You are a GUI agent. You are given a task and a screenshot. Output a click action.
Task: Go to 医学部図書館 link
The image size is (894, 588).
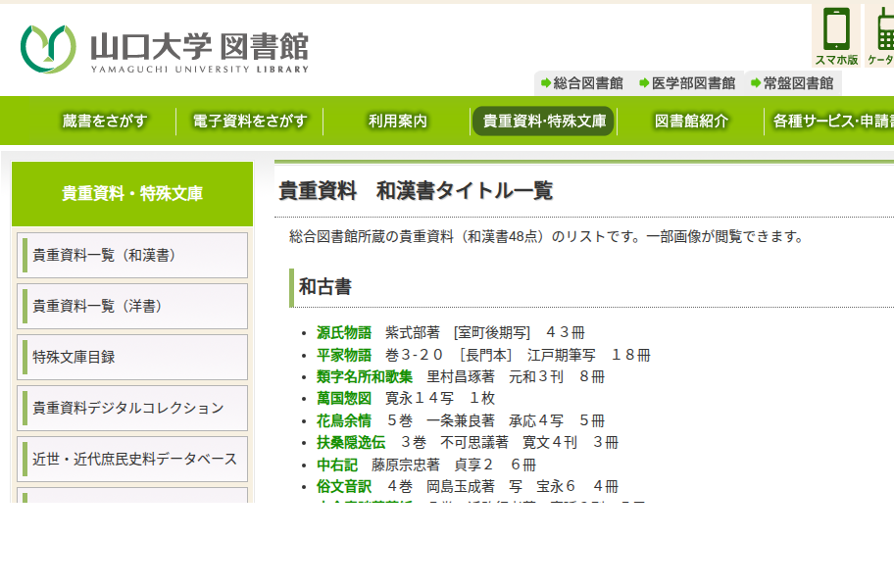click(687, 83)
